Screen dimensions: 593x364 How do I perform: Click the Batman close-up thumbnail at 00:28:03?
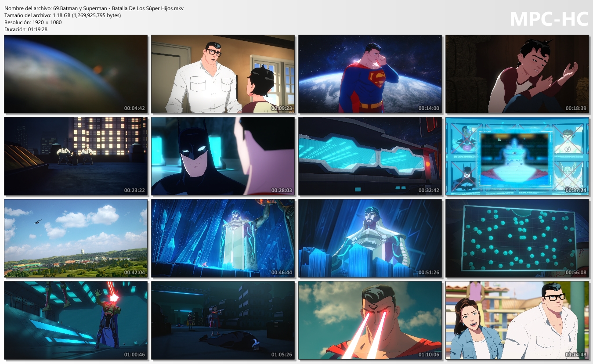point(223,156)
